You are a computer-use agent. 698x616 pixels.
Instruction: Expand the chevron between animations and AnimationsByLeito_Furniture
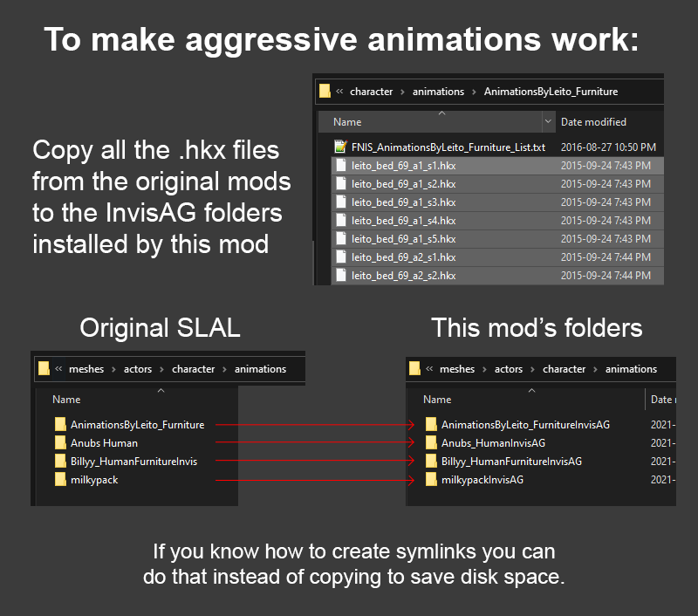474,92
